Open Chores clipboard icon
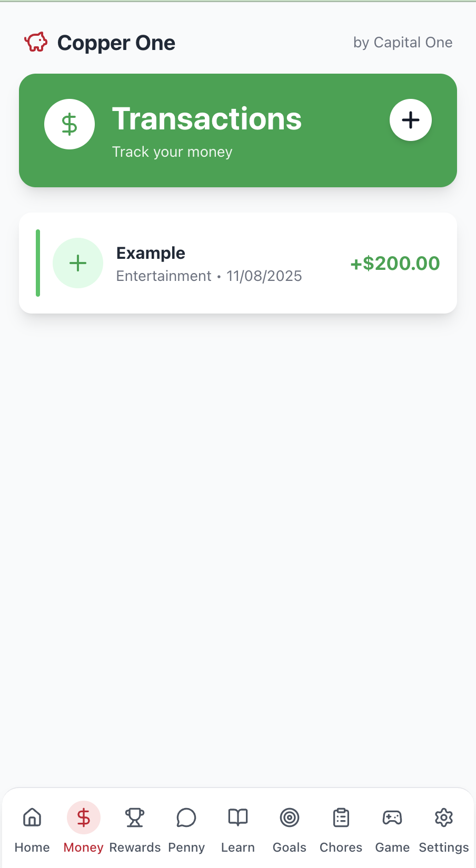476x868 pixels. (341, 817)
